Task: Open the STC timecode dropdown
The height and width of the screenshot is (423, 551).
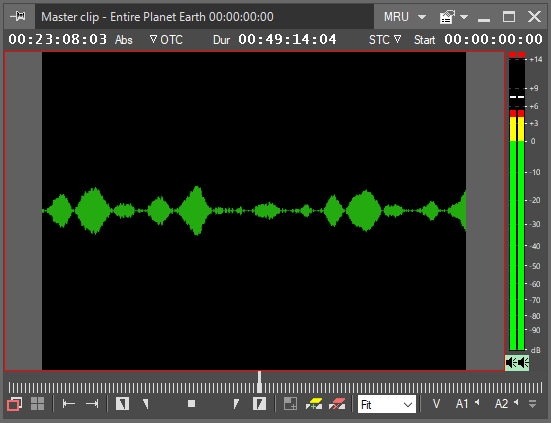Action: click(x=385, y=40)
